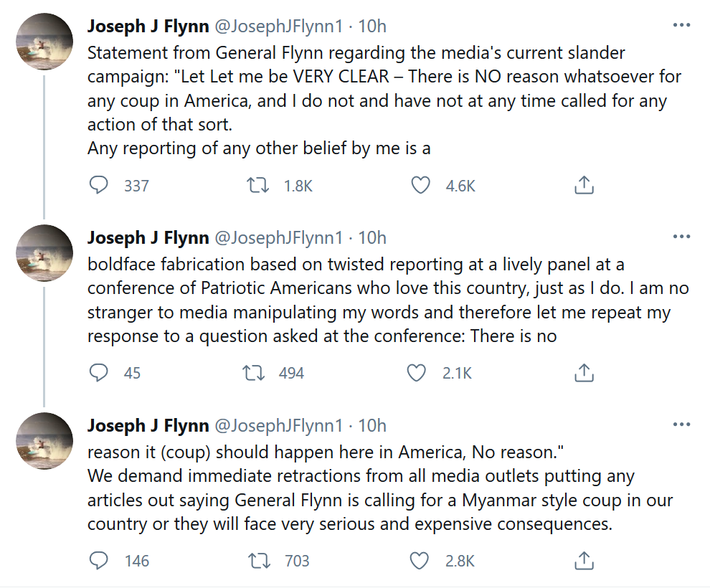710x588 pixels.
Task: Like the tweet with 2.8K likes
Action: click(x=420, y=560)
